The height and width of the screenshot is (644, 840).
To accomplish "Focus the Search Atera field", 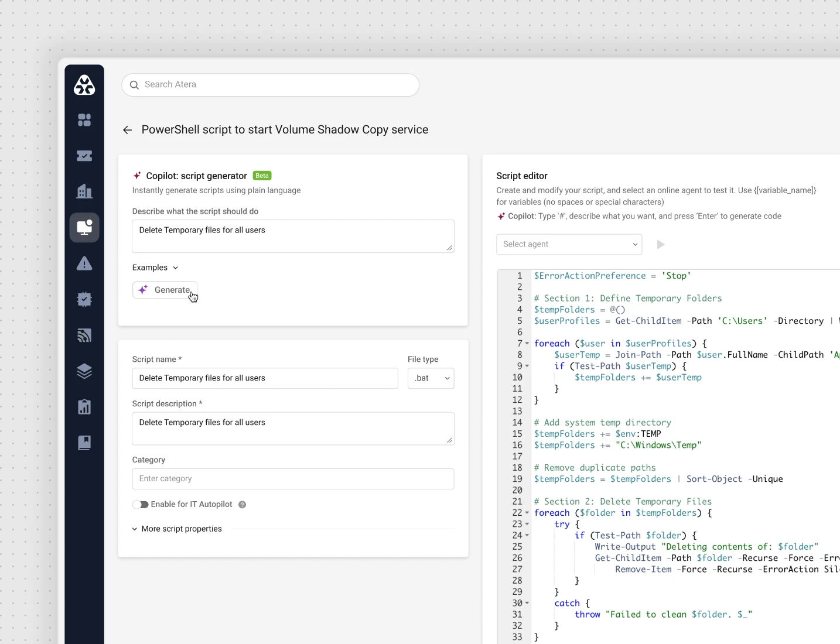I will point(271,85).
